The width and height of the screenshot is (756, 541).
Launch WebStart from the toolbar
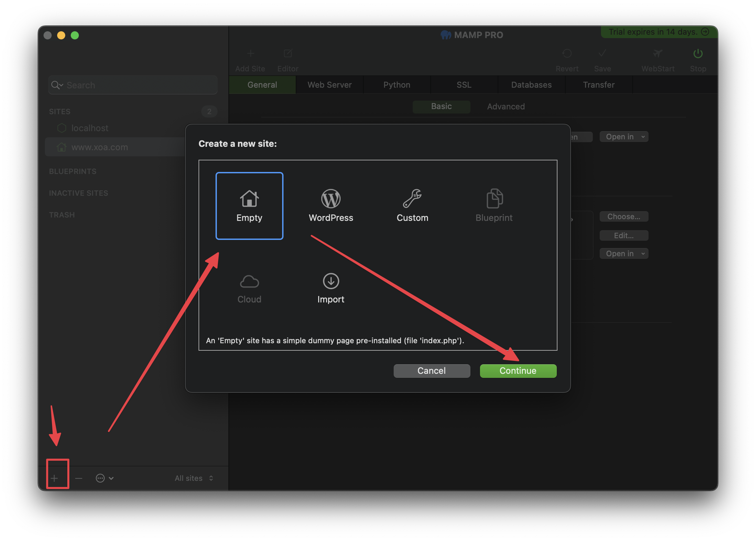pyautogui.click(x=658, y=60)
